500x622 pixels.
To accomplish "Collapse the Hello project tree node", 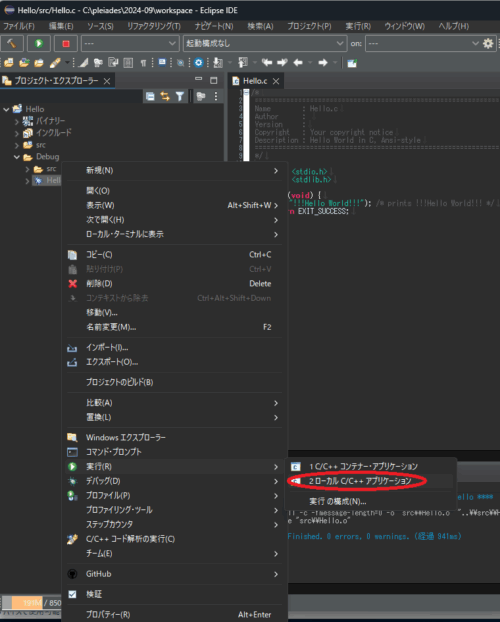I will (x=6, y=109).
